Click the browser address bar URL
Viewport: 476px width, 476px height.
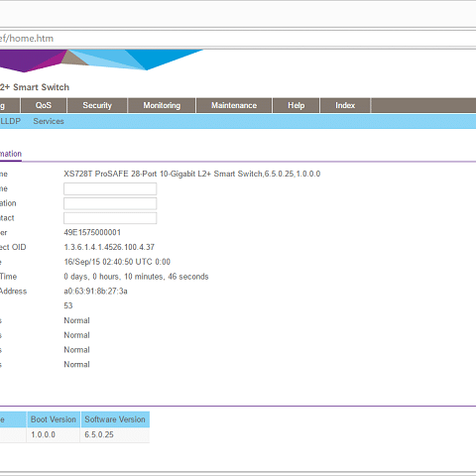coord(27,39)
